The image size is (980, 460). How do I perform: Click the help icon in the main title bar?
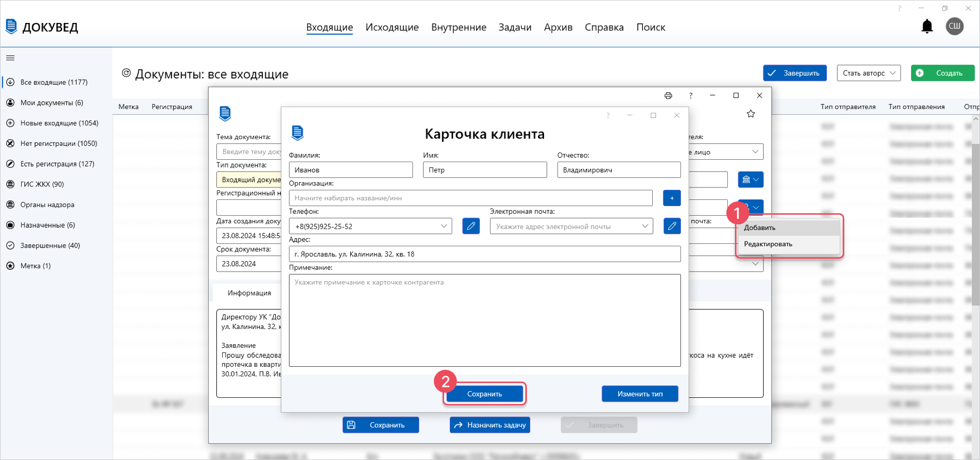click(900, 8)
